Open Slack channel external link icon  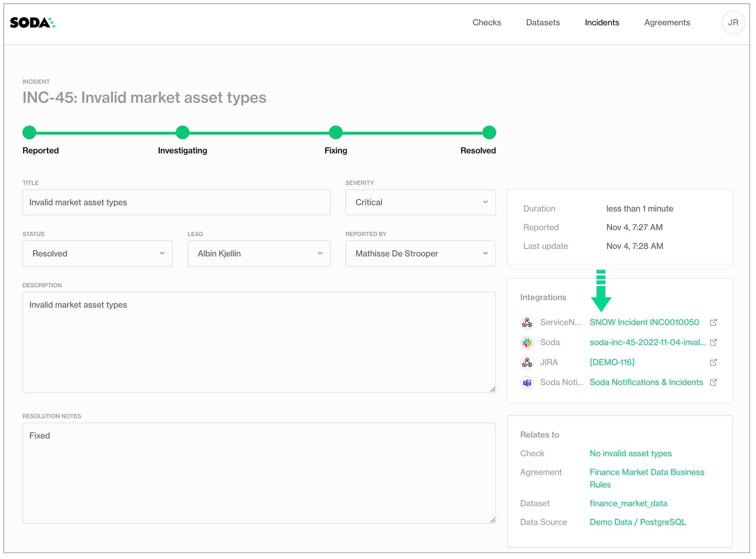tap(713, 342)
